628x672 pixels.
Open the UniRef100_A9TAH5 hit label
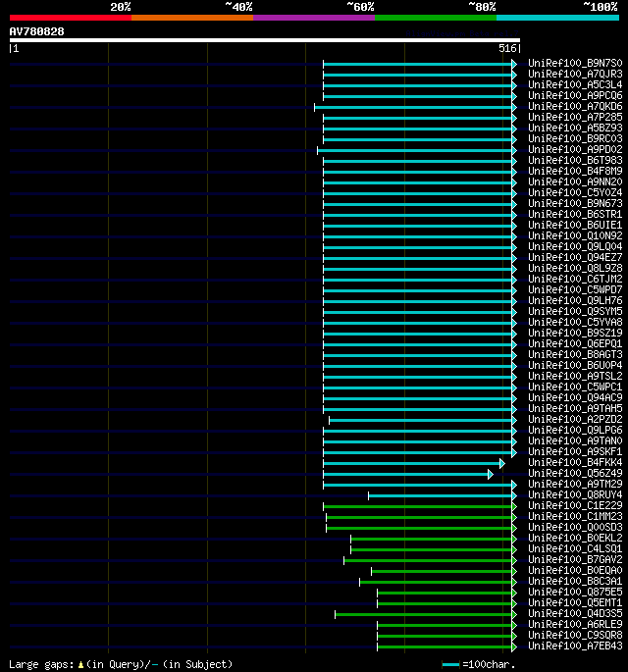575,408
